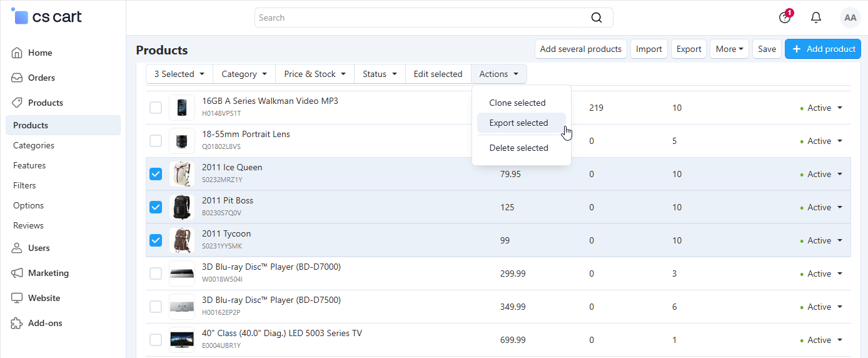Check the 3D Blu-ray BD-D7500 checkbox
The image size is (868, 358).
click(156, 307)
